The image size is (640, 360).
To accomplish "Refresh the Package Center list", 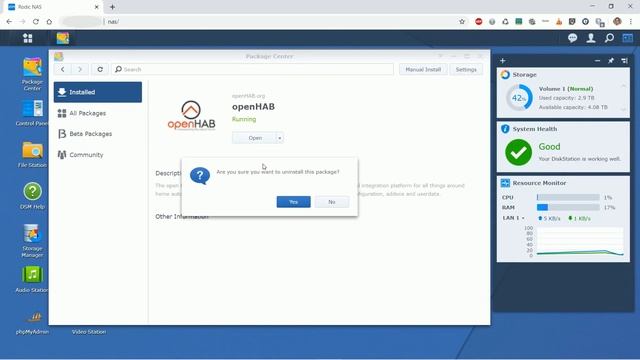I will 100,69.
